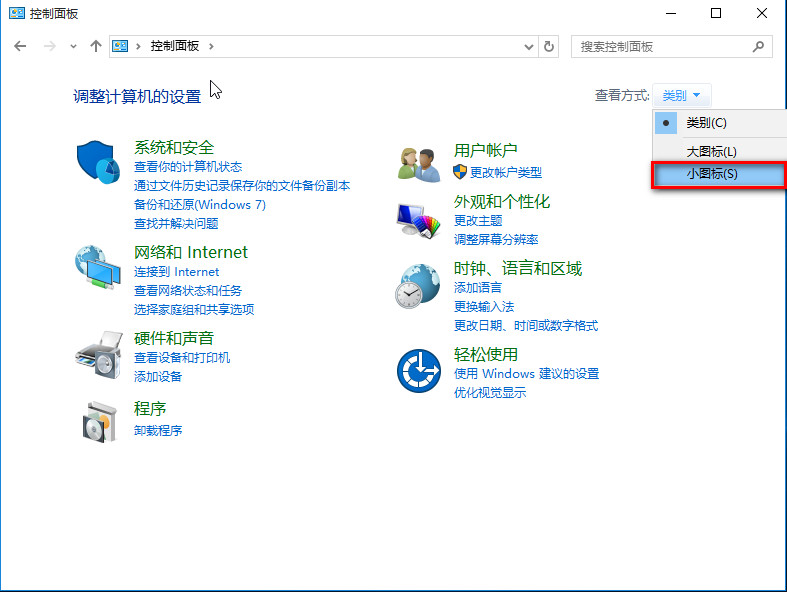Click the Ease of Access icon
This screenshot has height=592, width=787.
tap(419, 371)
